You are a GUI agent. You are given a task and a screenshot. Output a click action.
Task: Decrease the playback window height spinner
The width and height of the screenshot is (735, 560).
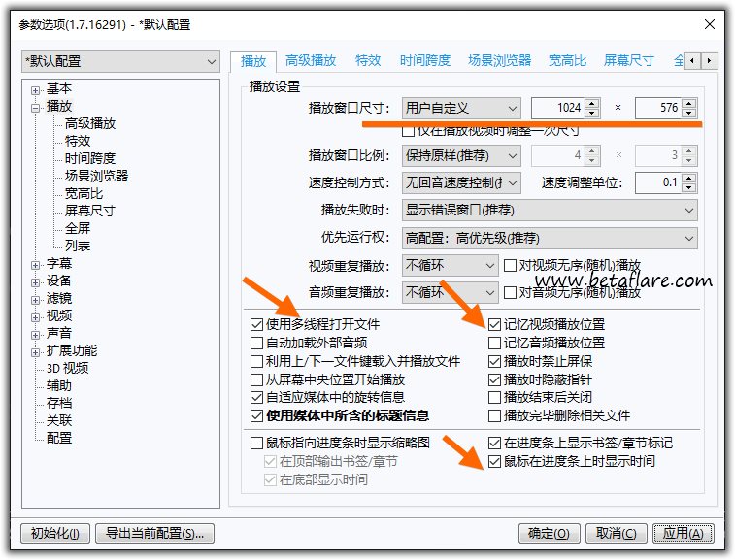688,113
